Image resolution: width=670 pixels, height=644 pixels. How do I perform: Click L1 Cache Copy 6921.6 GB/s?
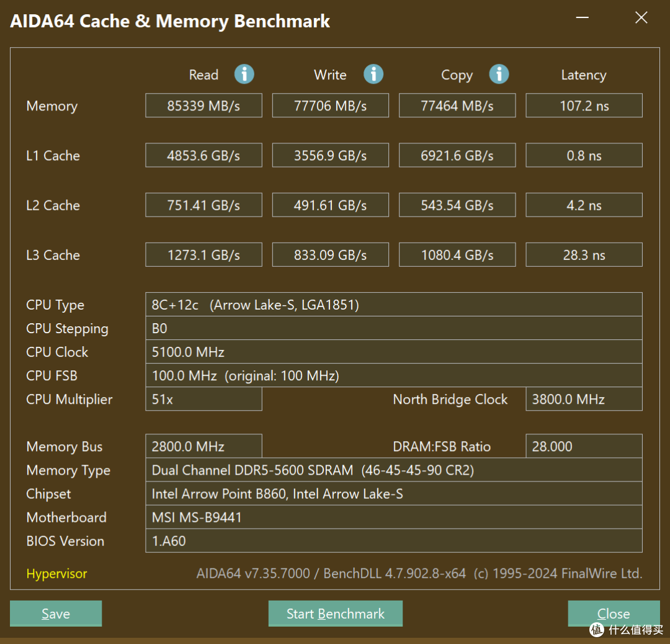coord(457,155)
